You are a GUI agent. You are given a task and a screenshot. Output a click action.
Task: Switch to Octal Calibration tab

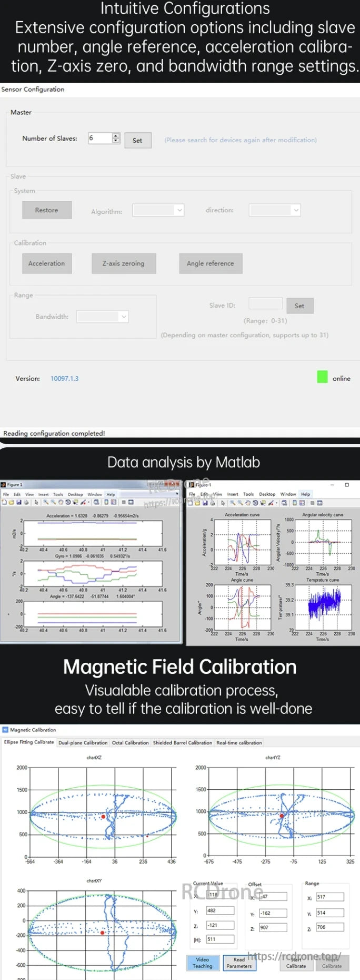(130, 742)
